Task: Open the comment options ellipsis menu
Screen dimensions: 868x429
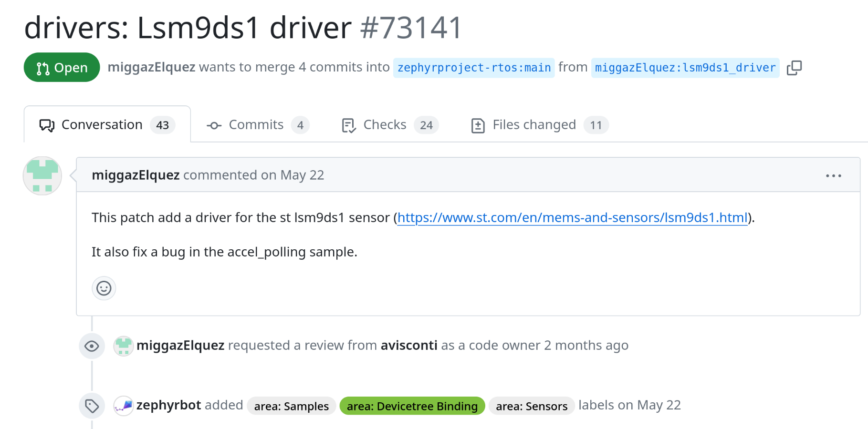Action: pyautogui.click(x=833, y=175)
